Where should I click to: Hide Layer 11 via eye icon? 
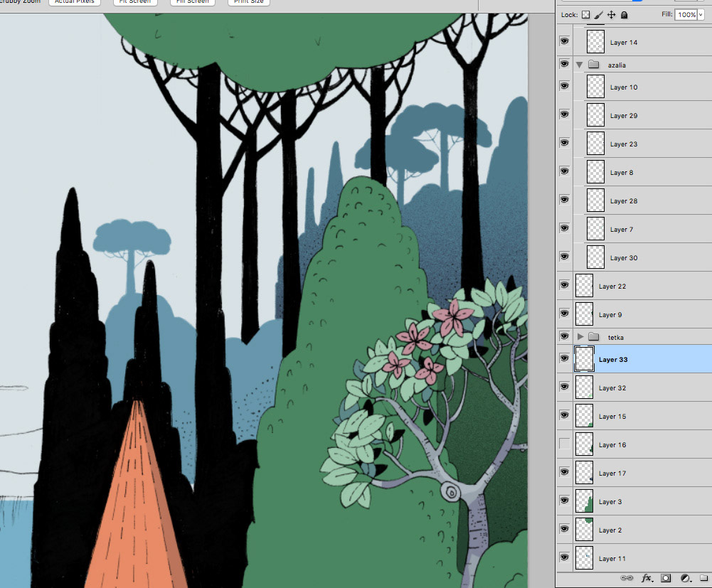(x=565, y=557)
